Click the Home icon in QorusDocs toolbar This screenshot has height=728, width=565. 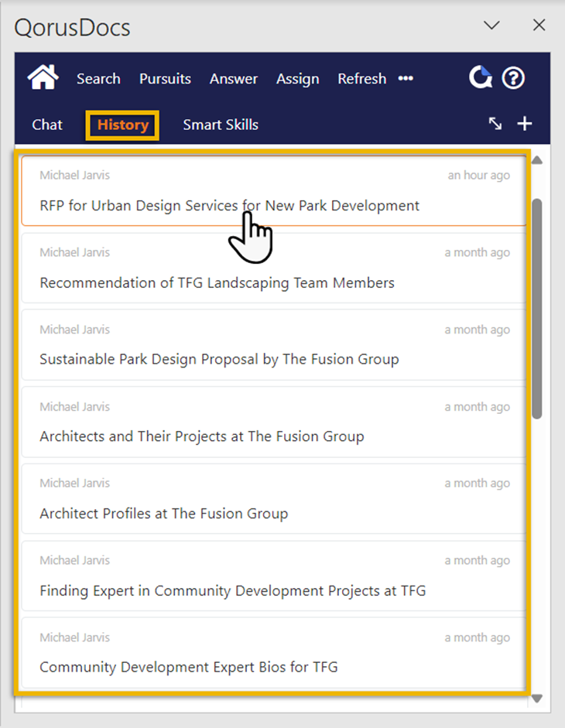click(x=43, y=77)
